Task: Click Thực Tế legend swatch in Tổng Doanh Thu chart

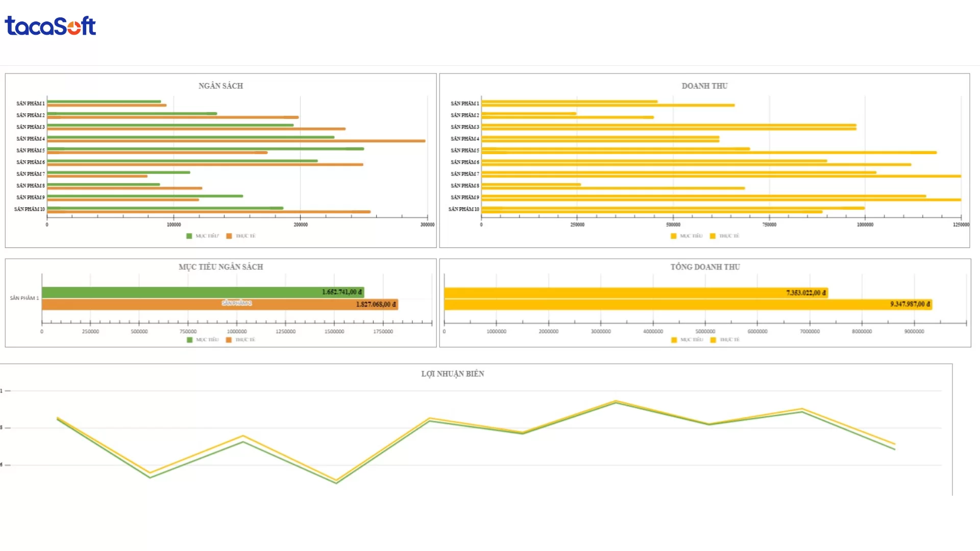Action: click(713, 340)
